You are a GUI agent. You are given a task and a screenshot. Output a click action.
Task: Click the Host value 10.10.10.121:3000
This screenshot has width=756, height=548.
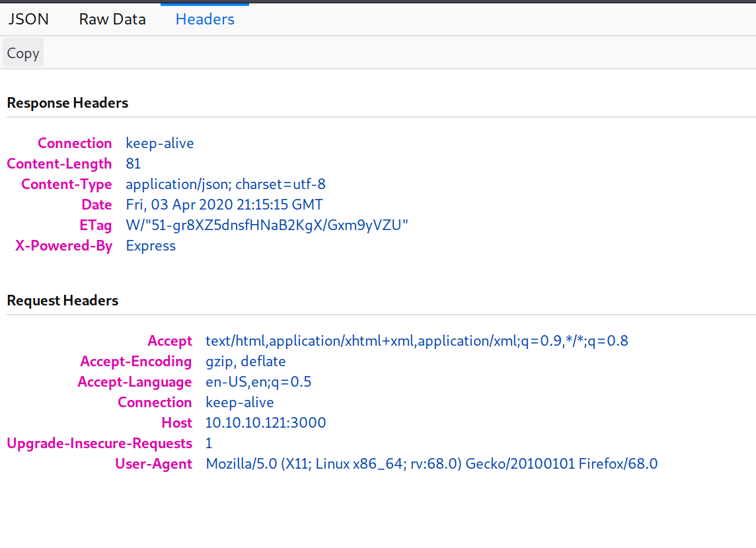pyautogui.click(x=266, y=423)
